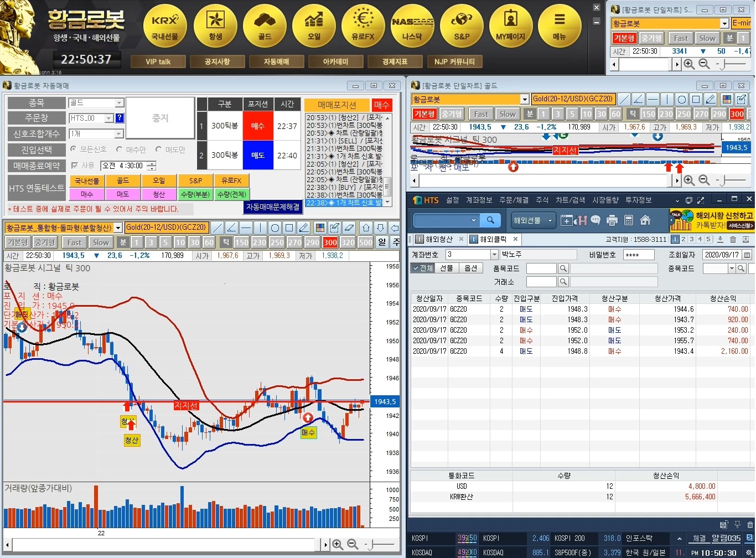756x558 pixels.
Task: Open the 오일 gold icon
Action: tap(314, 25)
